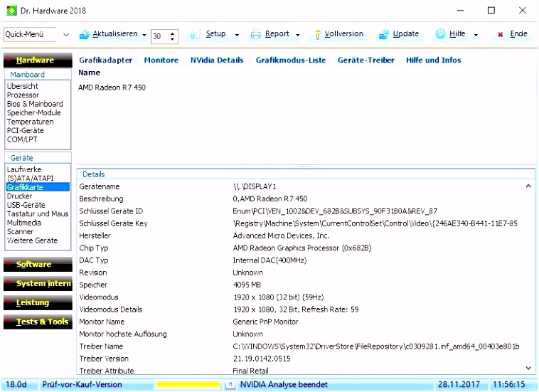
Task: Click the Hardware section button
Action: [x=38, y=60]
